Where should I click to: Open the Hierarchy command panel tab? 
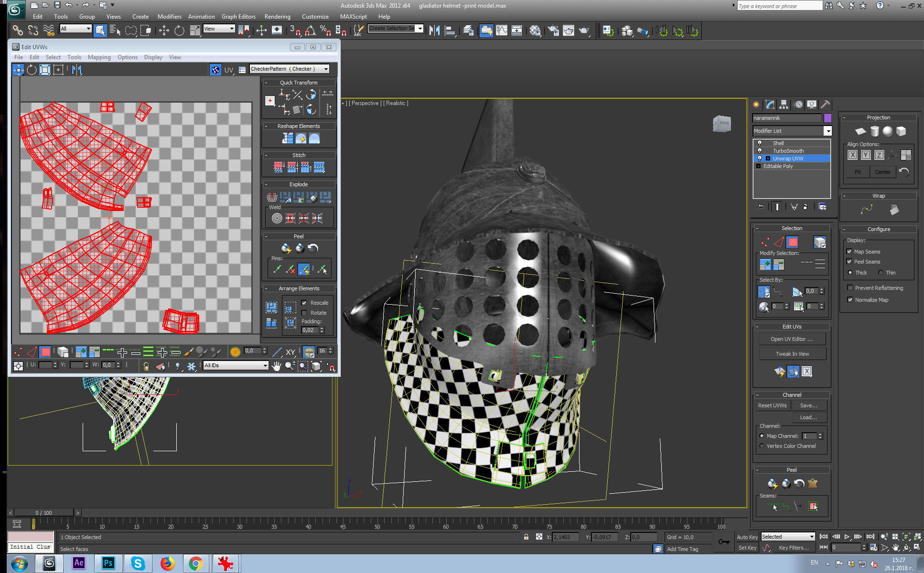tap(784, 105)
